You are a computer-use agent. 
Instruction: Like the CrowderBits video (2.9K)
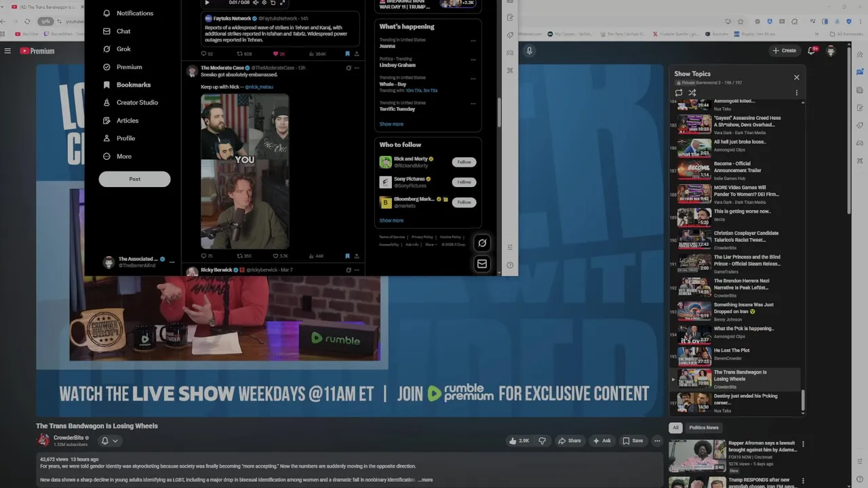coord(519,441)
